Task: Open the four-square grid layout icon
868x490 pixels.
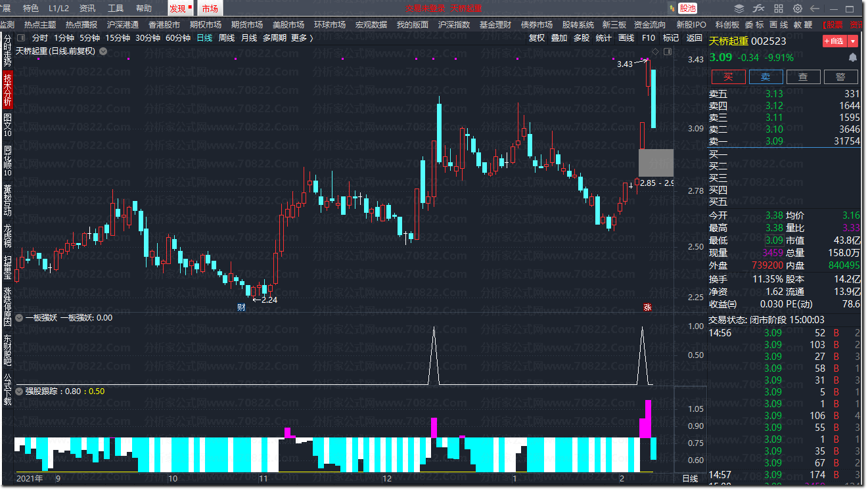Action: tap(779, 9)
